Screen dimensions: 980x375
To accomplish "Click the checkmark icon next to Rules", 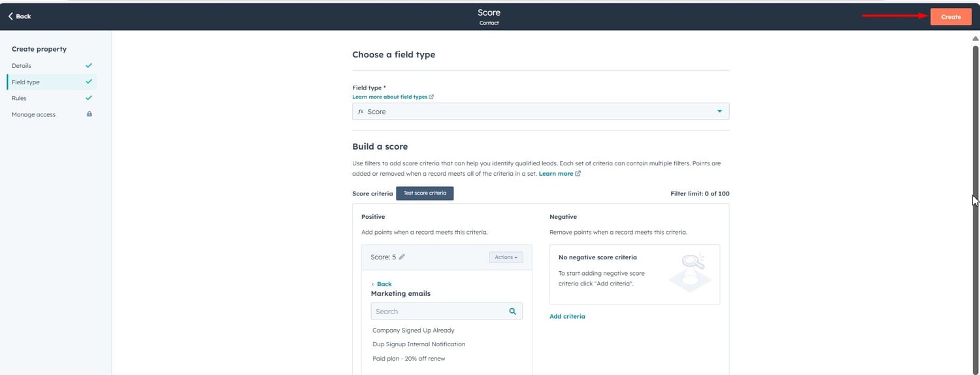I will (89, 98).
